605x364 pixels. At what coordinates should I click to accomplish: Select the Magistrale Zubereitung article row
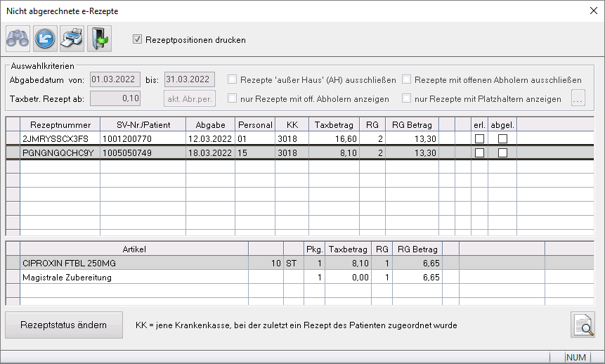tap(134, 278)
